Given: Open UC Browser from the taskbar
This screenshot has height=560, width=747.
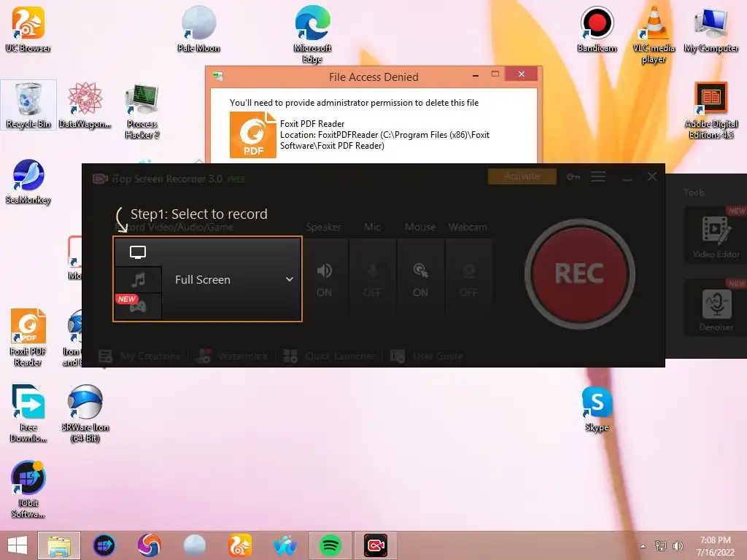Looking at the screenshot, I should 239,545.
